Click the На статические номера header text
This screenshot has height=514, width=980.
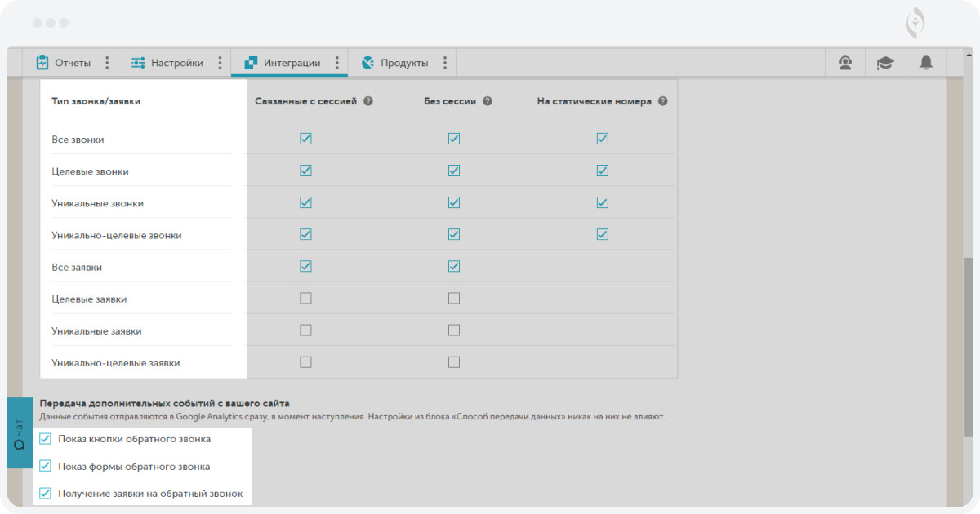[x=594, y=102]
